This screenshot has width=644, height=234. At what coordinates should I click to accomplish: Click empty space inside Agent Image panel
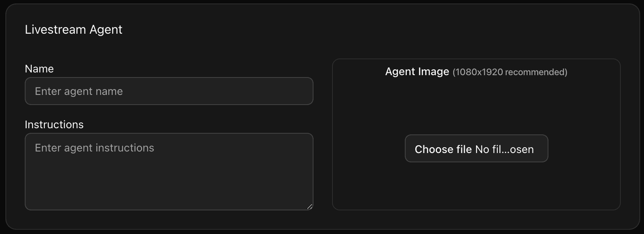coord(476,105)
